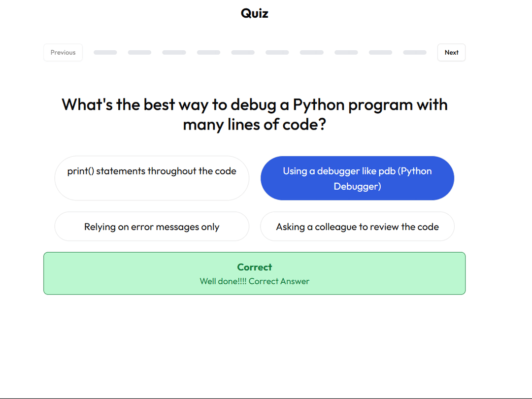Image resolution: width=532 pixels, height=399 pixels.
Task: Select the eighth progress bar segment
Action: (346, 53)
